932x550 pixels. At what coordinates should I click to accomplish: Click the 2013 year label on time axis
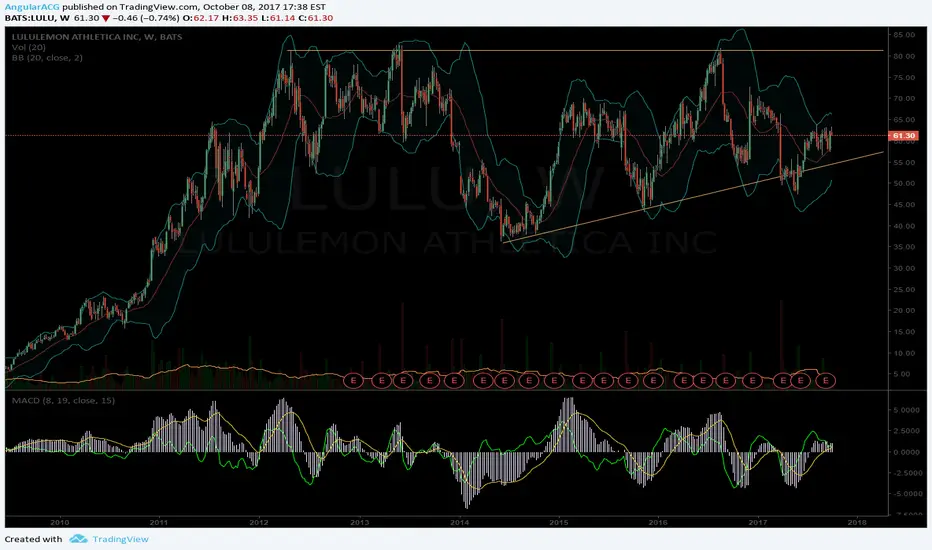coord(359,523)
